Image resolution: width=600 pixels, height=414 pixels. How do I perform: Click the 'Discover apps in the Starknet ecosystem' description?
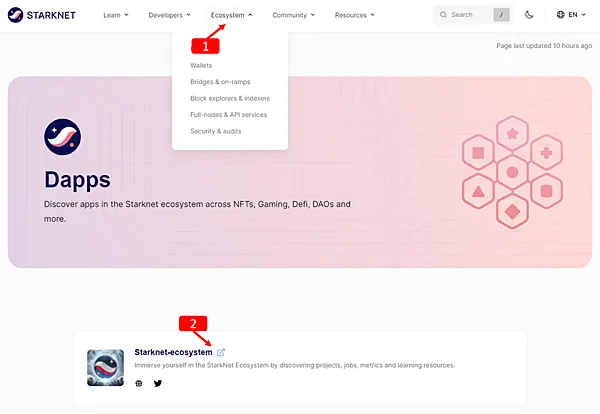197,212
